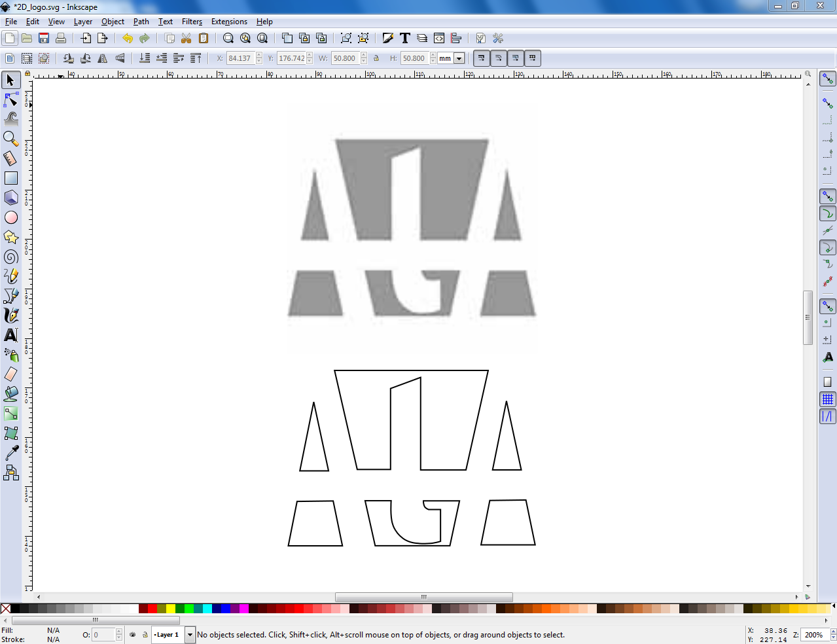Pick the magenta palette swatch
This screenshot has width=837, height=644.
point(243,609)
